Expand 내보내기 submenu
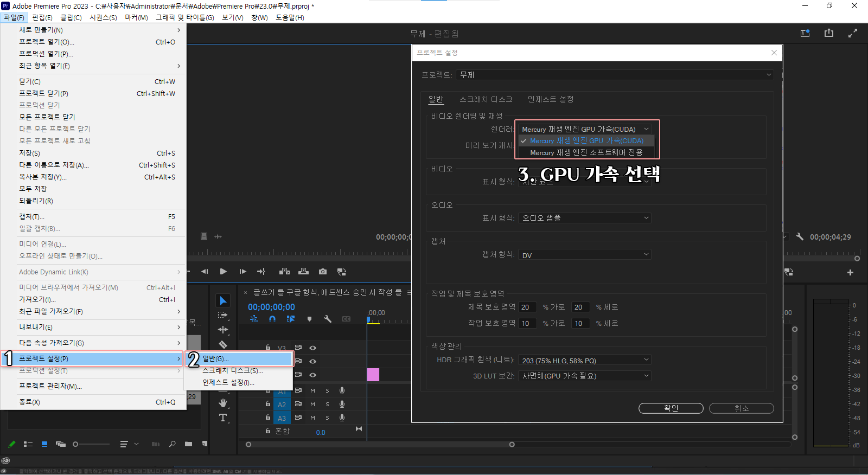Image resolution: width=868 pixels, height=475 pixels. pos(93,327)
